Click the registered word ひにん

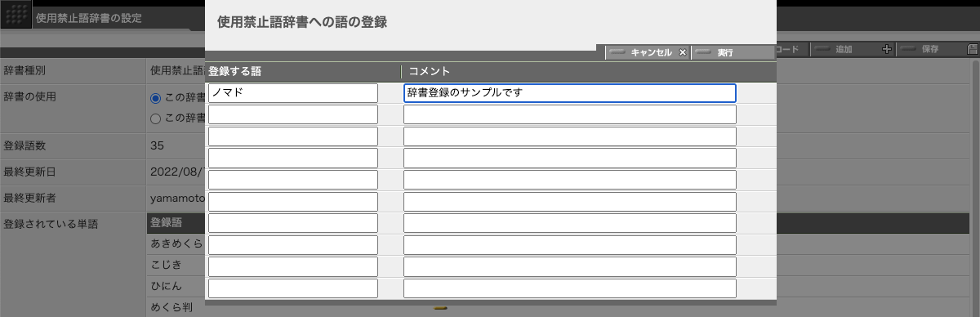pyautogui.click(x=167, y=286)
